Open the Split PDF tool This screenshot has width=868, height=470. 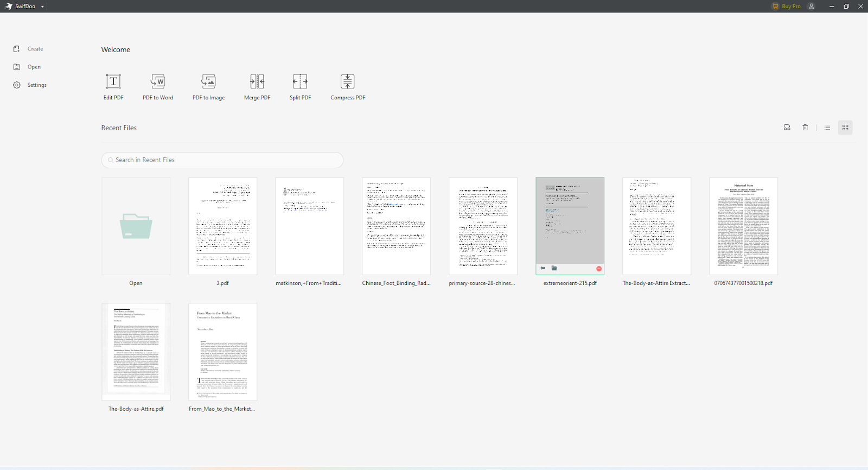click(x=300, y=87)
